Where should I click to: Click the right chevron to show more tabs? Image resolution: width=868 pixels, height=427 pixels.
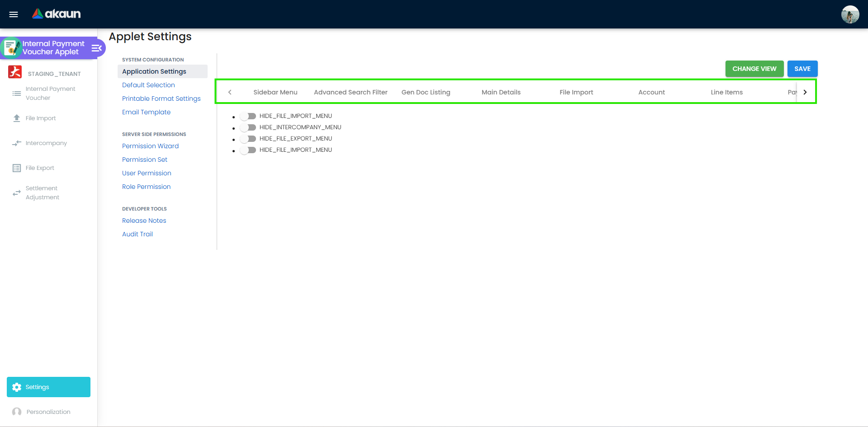coord(805,92)
